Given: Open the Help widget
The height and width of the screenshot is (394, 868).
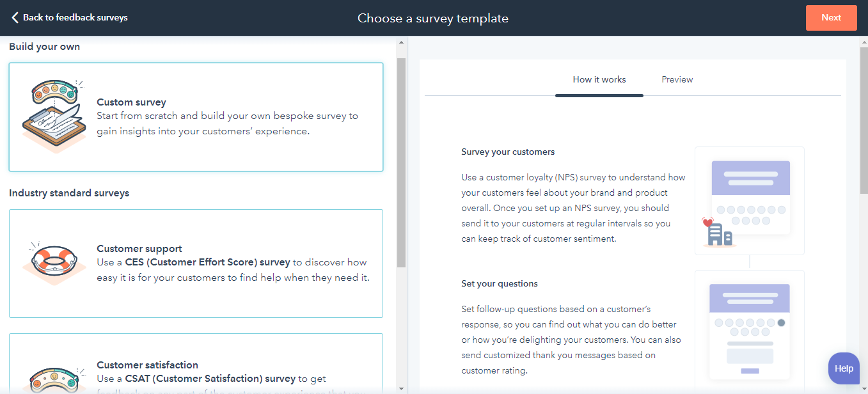Looking at the screenshot, I should [843, 368].
